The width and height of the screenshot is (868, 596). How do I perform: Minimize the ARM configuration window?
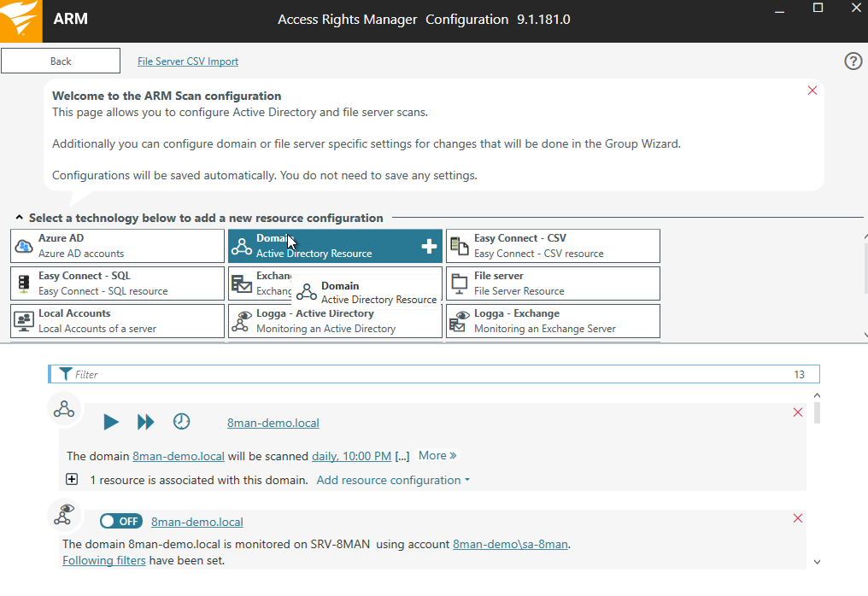coord(779,12)
